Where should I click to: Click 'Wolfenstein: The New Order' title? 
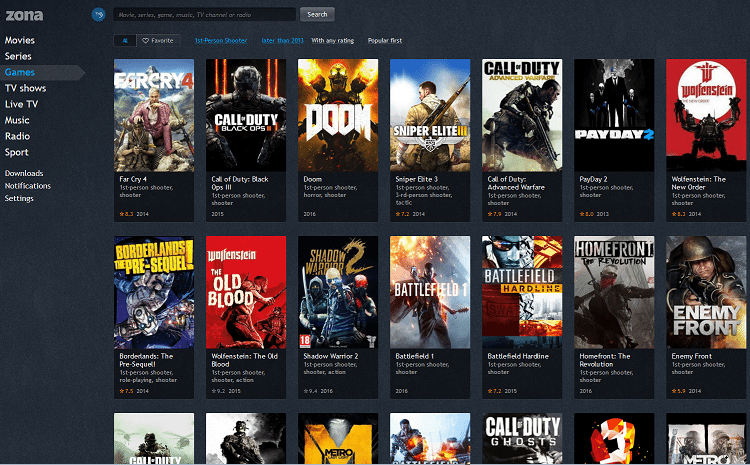click(x=699, y=183)
